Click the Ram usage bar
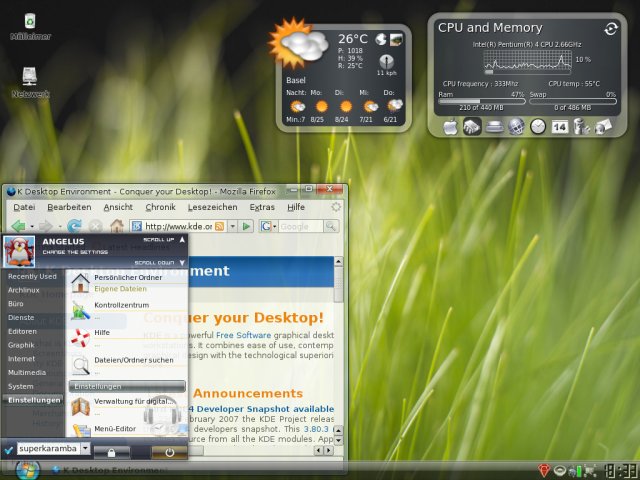Screen dimensions: 640x480 pos(482,101)
